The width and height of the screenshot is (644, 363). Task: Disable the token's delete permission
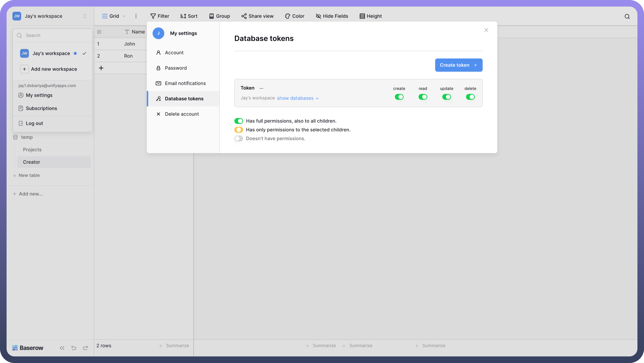coord(470,97)
